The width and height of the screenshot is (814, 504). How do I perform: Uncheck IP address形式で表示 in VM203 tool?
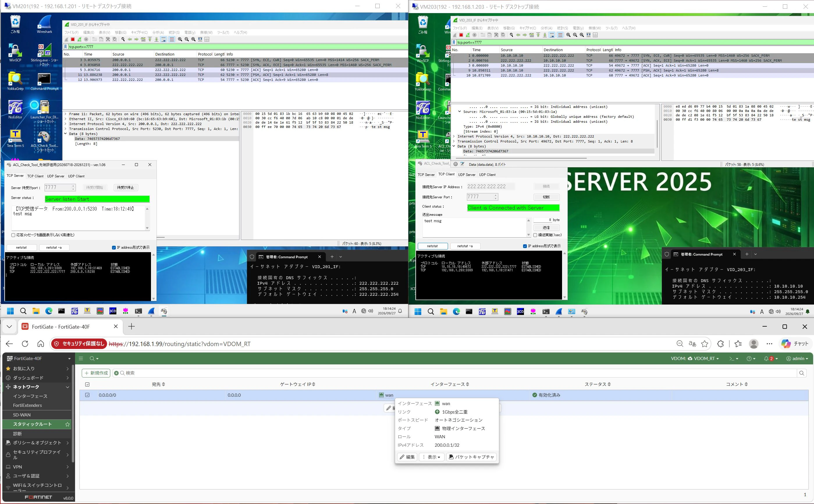pyautogui.click(x=525, y=246)
